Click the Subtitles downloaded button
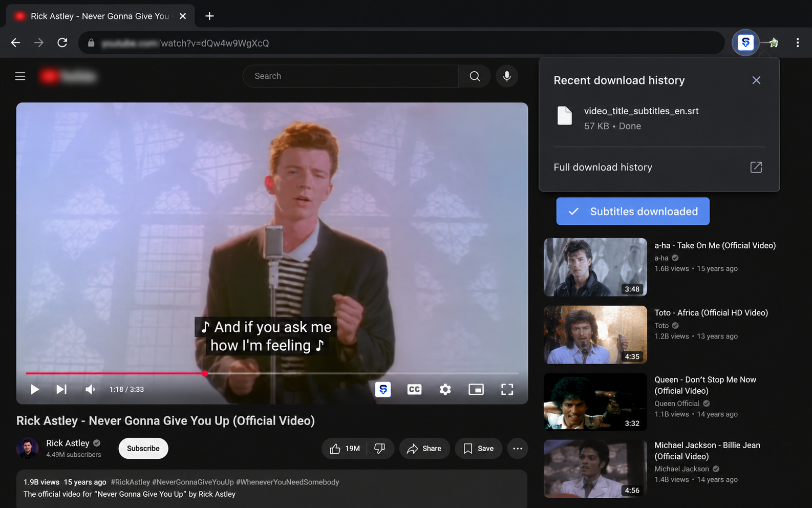The width and height of the screenshot is (812, 508). point(633,211)
